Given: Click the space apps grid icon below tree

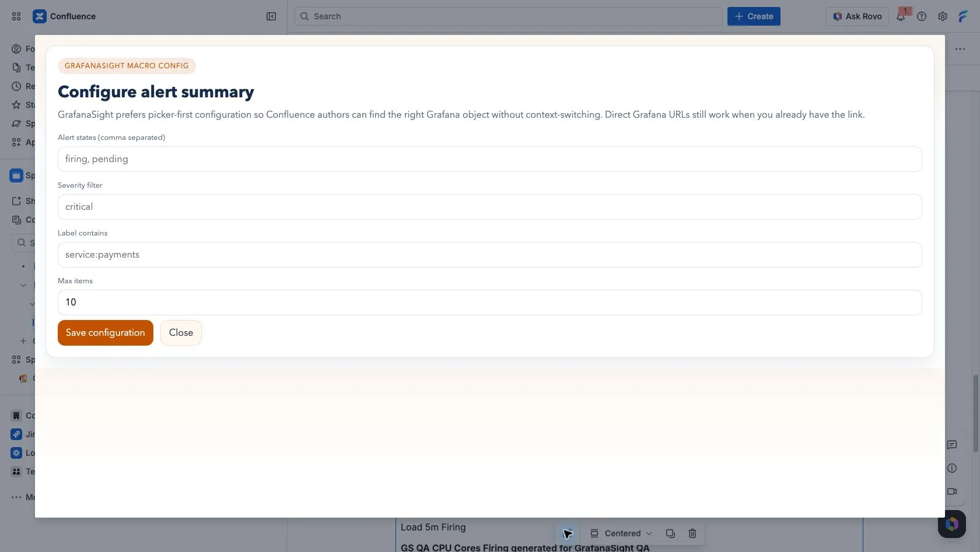Looking at the screenshot, I should (x=16, y=360).
